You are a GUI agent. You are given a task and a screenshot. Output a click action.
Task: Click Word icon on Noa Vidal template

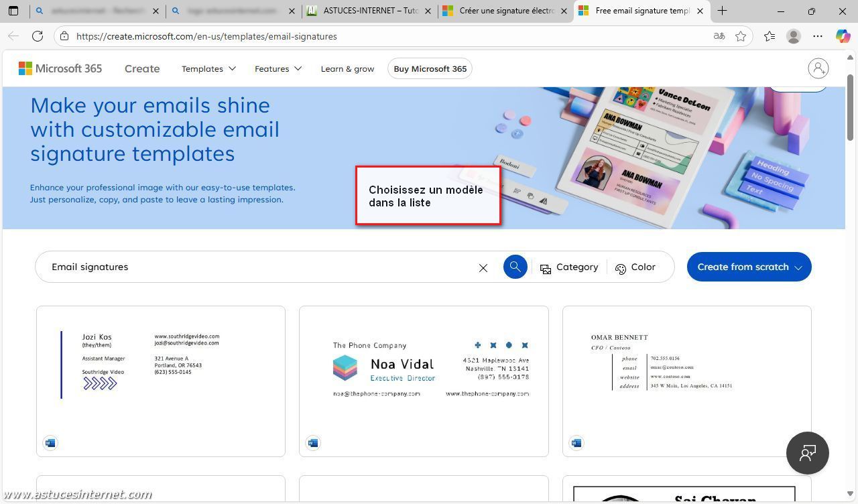[312, 443]
